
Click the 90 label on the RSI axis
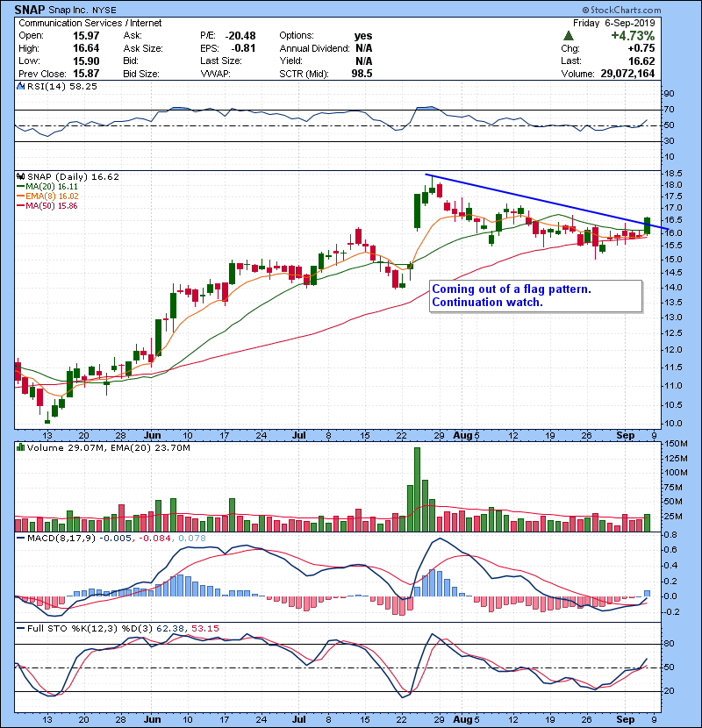(669, 94)
